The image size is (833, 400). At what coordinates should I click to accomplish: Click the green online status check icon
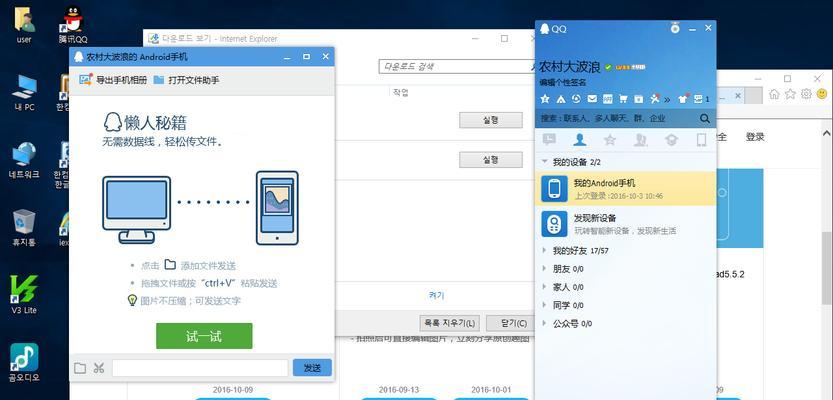[608, 67]
